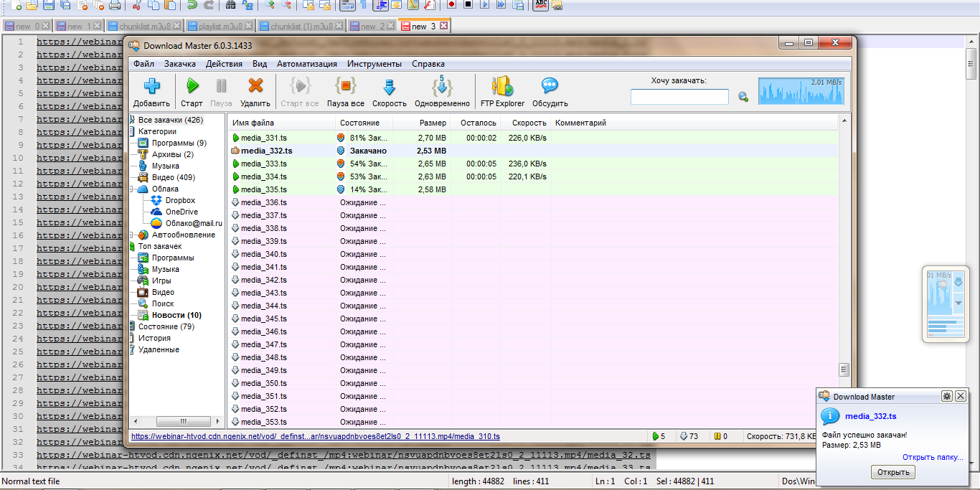The height and width of the screenshot is (490, 980).
Task: Click the Обсудить chat bubble icon
Action: tap(550, 86)
